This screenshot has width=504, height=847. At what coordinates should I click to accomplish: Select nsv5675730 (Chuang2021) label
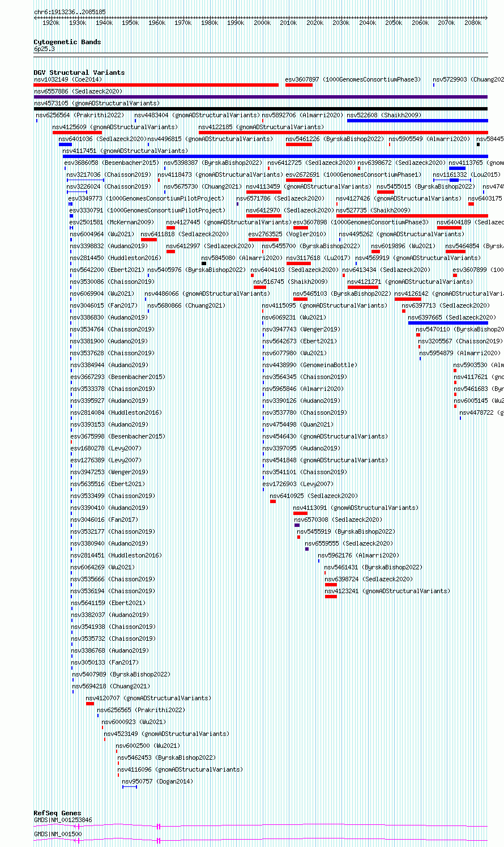click(203, 186)
